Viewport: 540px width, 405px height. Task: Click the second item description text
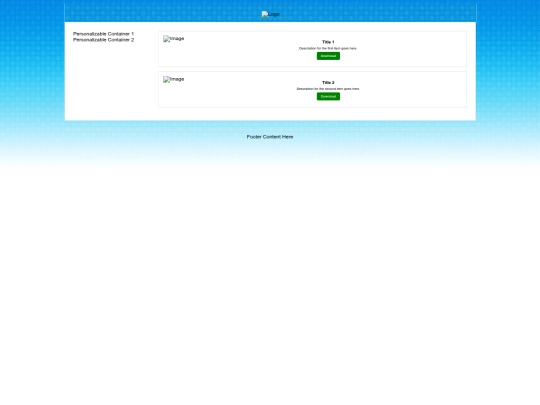[328, 89]
